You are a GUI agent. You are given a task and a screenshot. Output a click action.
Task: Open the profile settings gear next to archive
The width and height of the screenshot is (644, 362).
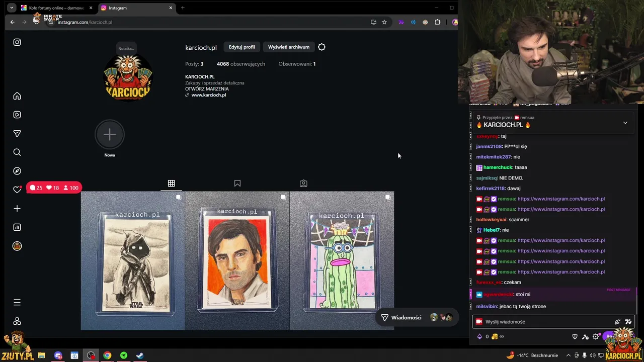(321, 47)
